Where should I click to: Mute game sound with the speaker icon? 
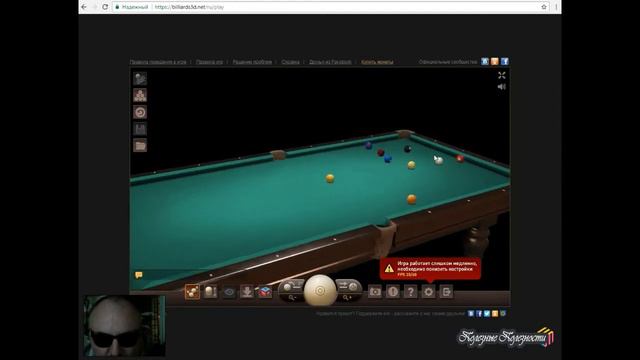502,87
